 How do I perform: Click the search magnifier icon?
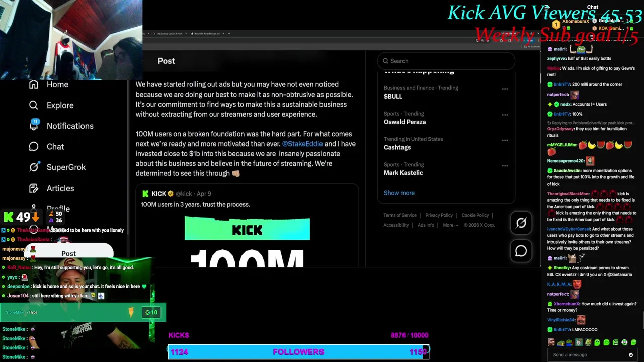point(386,61)
